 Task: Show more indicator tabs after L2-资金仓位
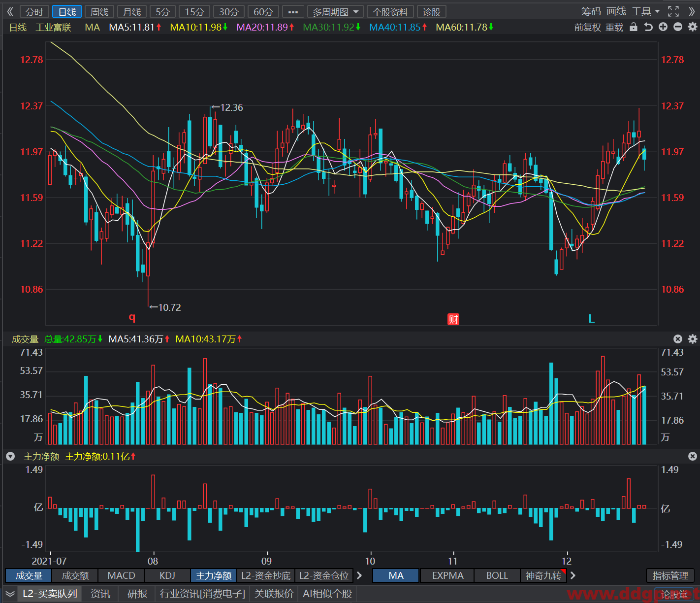359,575
